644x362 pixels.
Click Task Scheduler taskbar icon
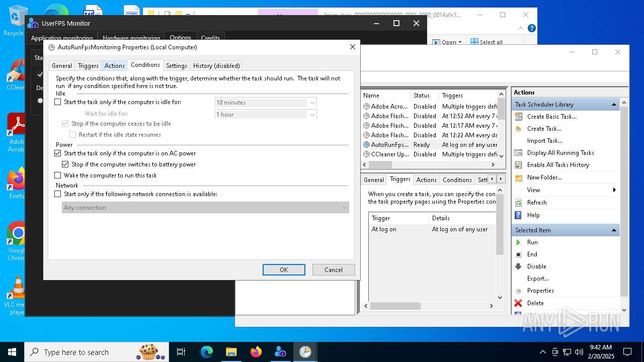[x=305, y=352]
